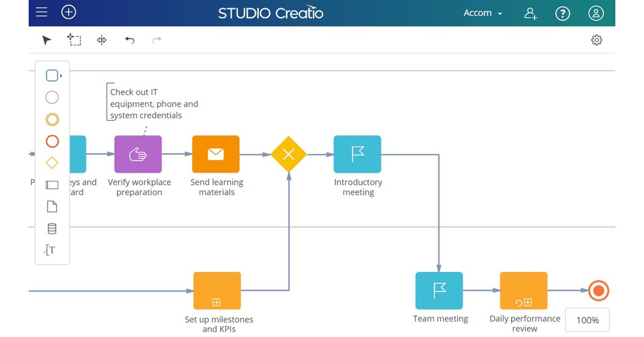The height and width of the screenshot is (337, 644).
Task: Activate the pointer selection tool
Action: coord(46,39)
